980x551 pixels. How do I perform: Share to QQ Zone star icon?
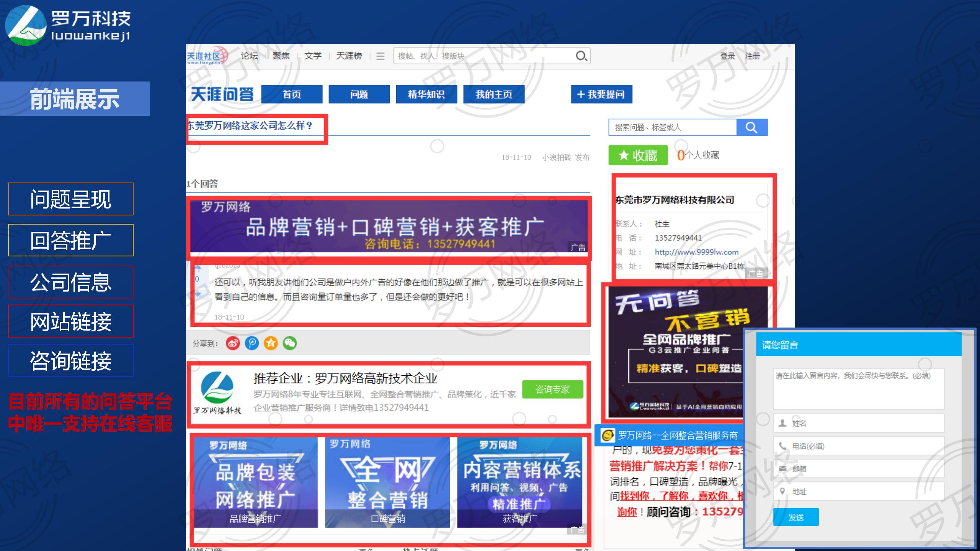[271, 343]
